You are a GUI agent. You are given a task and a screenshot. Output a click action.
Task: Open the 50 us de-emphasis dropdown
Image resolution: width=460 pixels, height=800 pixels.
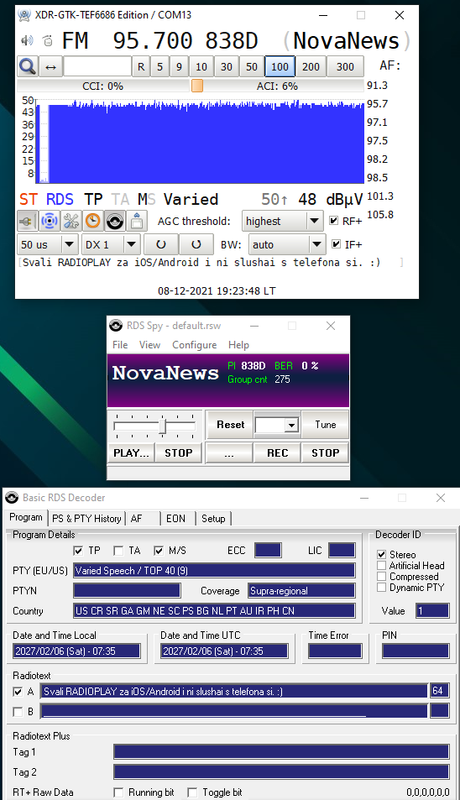pyautogui.click(x=48, y=244)
